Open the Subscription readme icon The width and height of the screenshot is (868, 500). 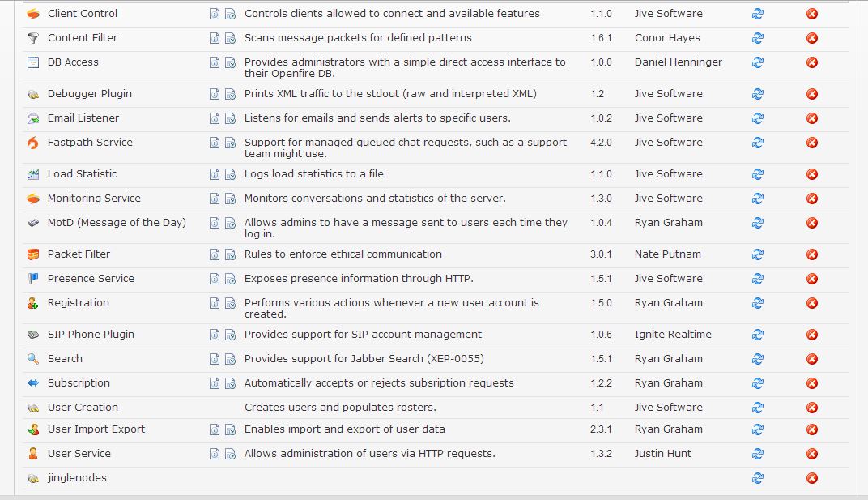(215, 384)
